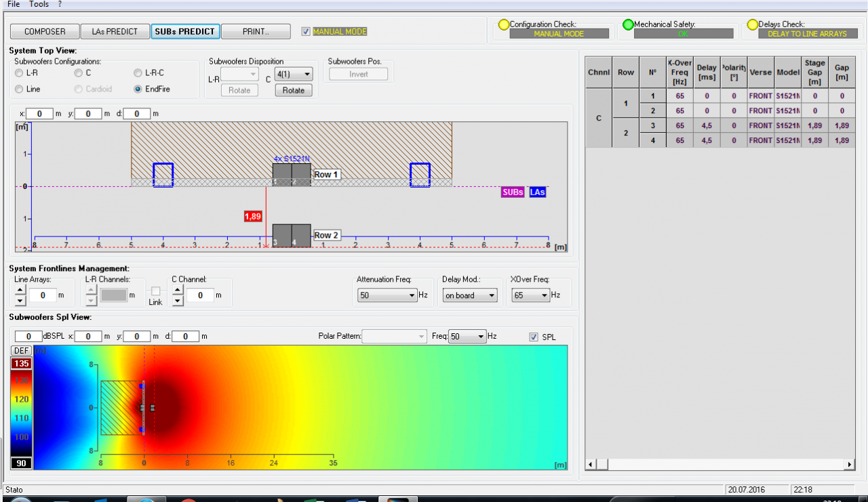The width and height of the screenshot is (868, 502).
Task: Click the 90 minimum SPL color scale box
Action: coord(22,463)
